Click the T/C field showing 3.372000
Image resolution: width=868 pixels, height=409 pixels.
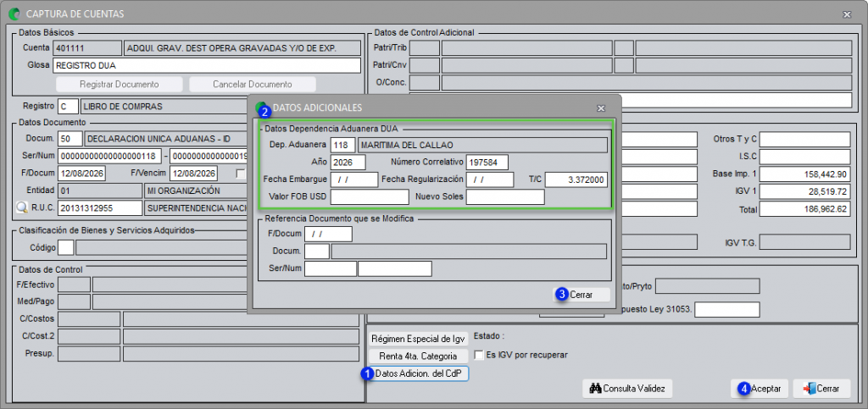pyautogui.click(x=576, y=180)
